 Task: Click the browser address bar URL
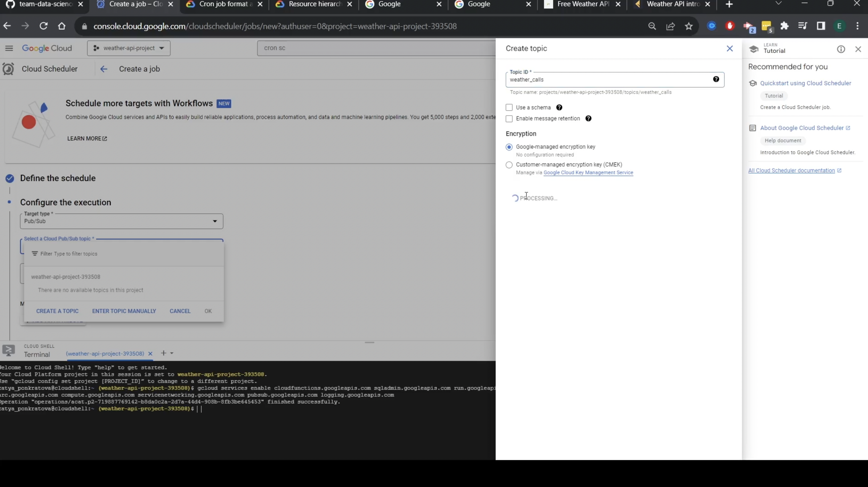tap(275, 26)
